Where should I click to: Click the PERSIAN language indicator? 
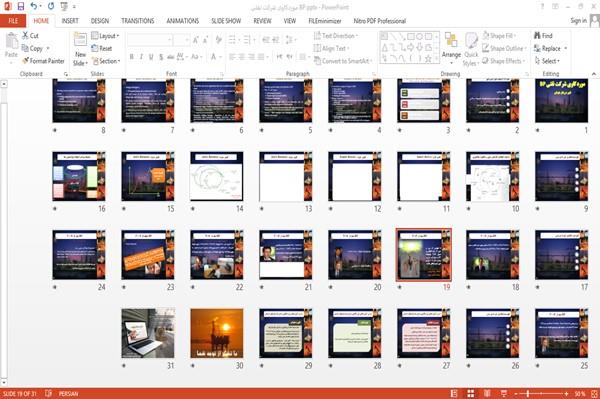pyautogui.click(x=68, y=394)
